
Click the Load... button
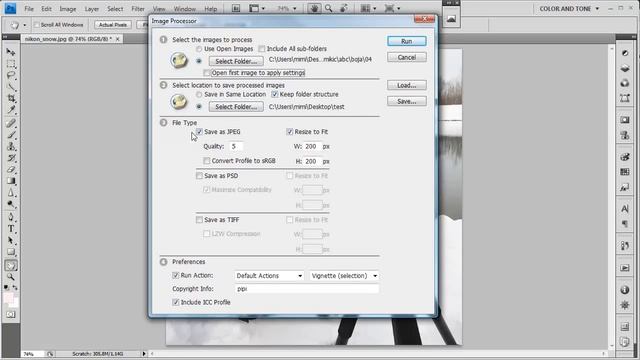pos(407,85)
